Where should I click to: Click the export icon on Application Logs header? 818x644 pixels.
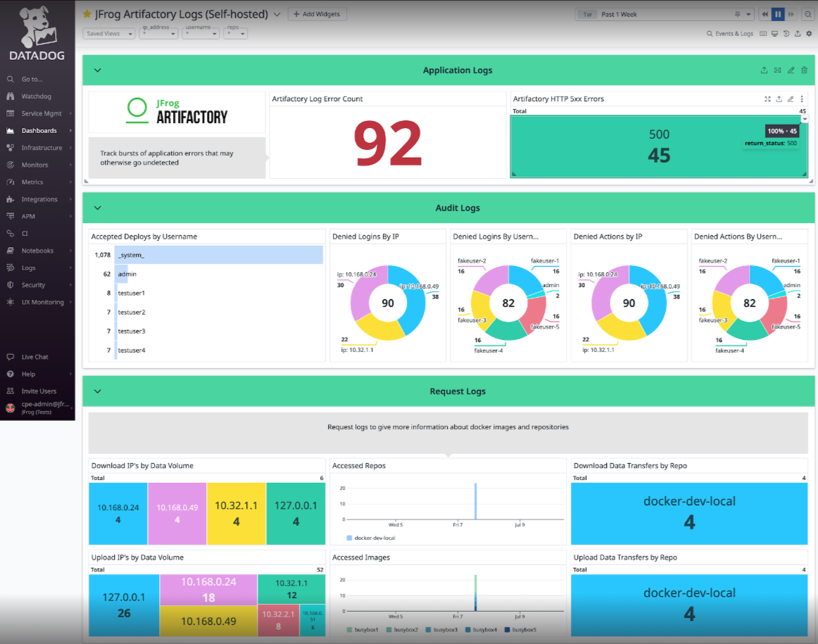764,70
